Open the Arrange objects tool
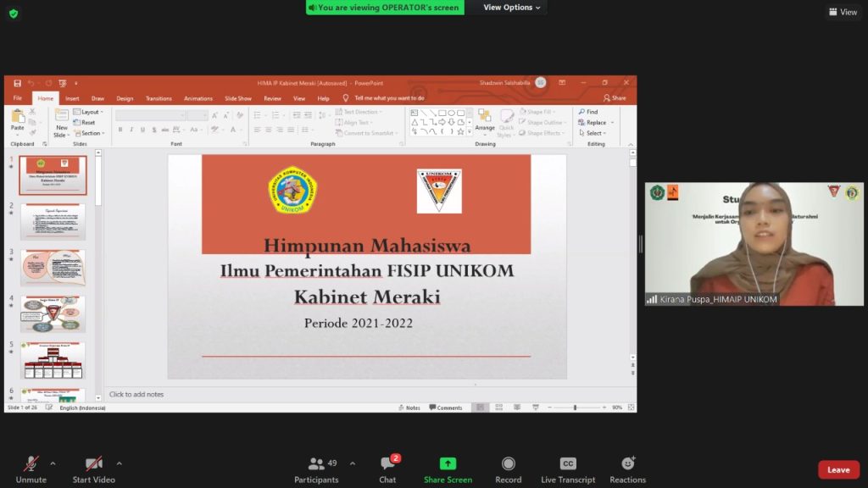This screenshot has width=868, height=488. point(485,120)
